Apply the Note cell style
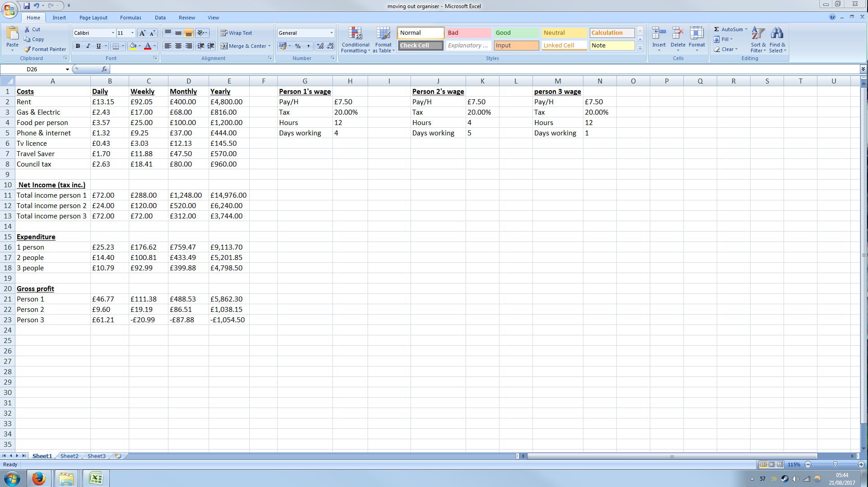 click(x=612, y=46)
